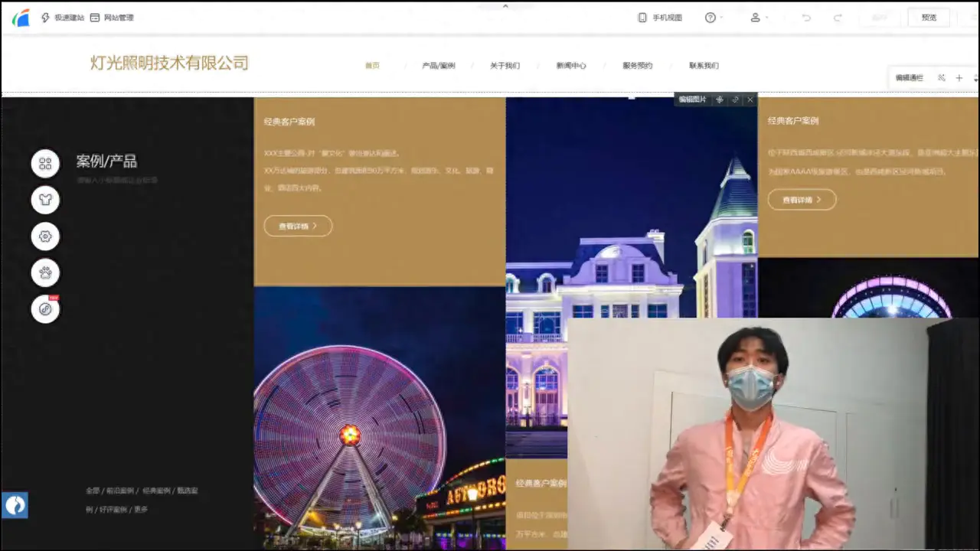Click 更多 category filter link
This screenshot has height=551, width=980.
[x=141, y=509]
